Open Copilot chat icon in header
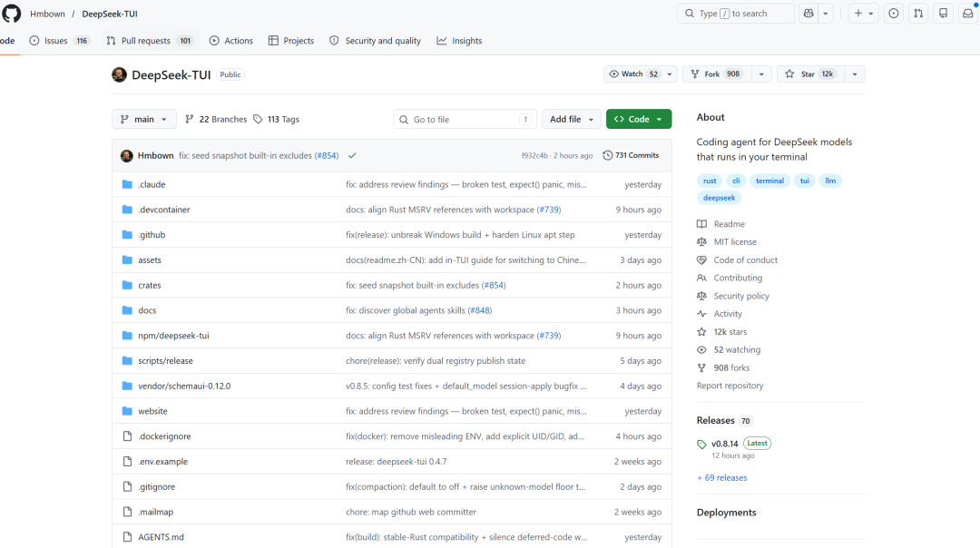The width and height of the screenshot is (980, 548). coord(808,13)
